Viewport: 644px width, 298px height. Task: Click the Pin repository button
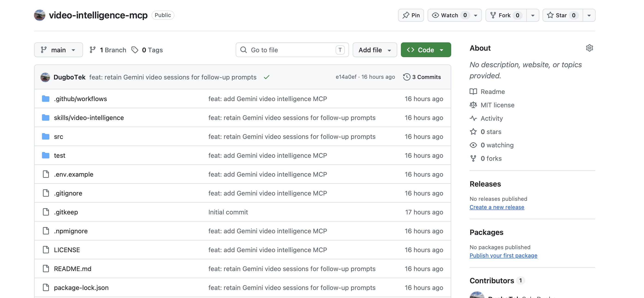click(411, 15)
